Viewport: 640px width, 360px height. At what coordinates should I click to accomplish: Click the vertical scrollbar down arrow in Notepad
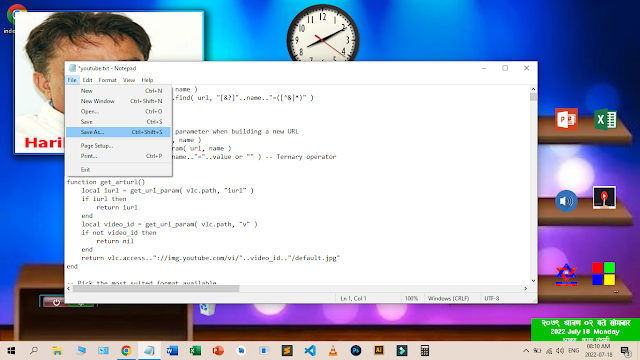(x=533, y=281)
